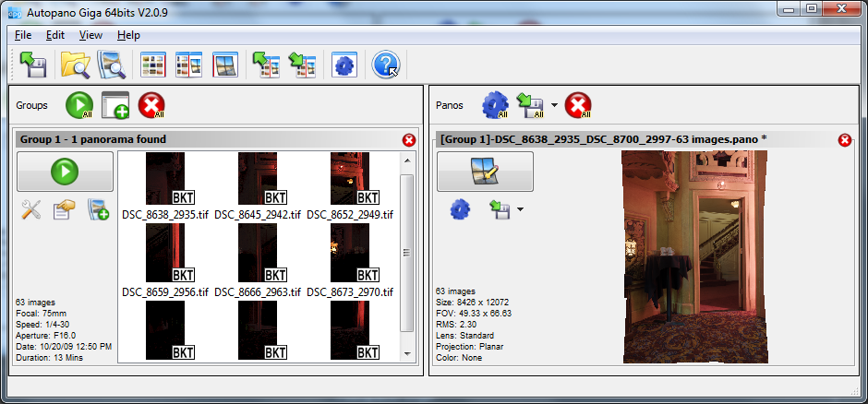Image resolution: width=868 pixels, height=404 pixels.
Task: Click the export project toolbar icon
Action: (x=302, y=65)
